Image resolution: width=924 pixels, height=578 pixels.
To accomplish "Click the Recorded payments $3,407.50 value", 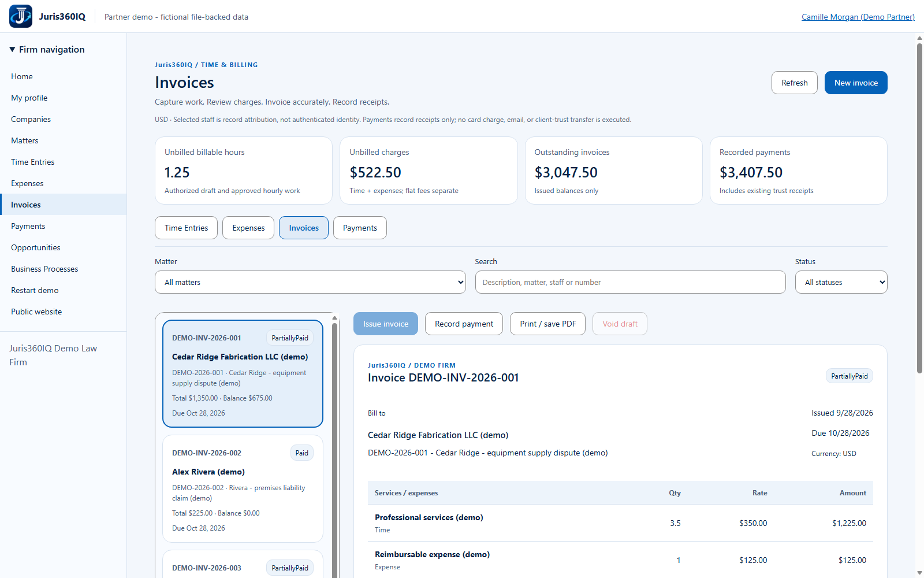I will tap(751, 172).
